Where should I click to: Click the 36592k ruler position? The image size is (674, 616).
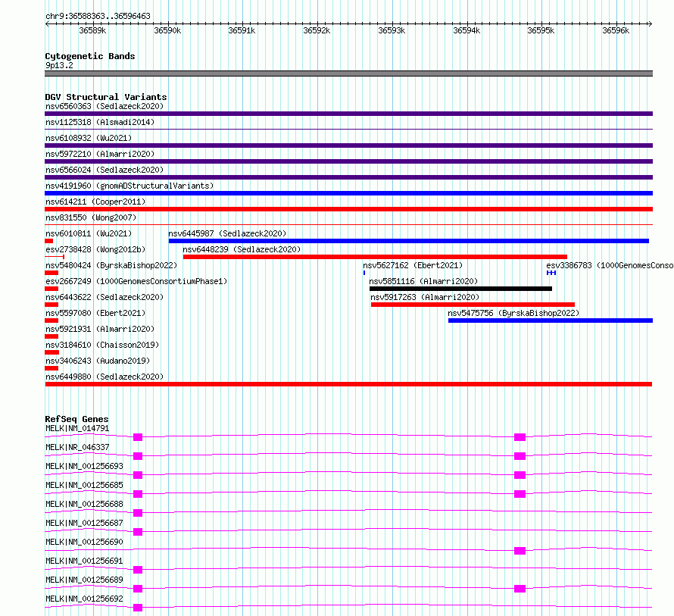click(317, 30)
